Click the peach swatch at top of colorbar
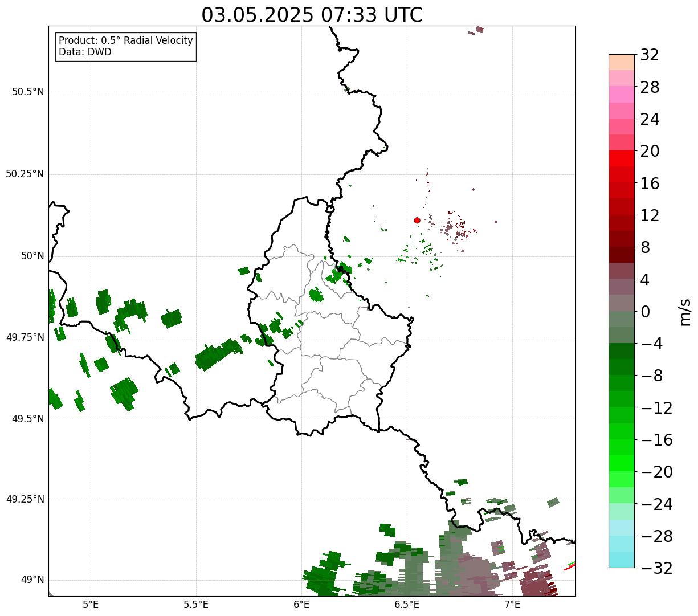Image resolution: width=698 pixels, height=616 pixels. (622, 62)
